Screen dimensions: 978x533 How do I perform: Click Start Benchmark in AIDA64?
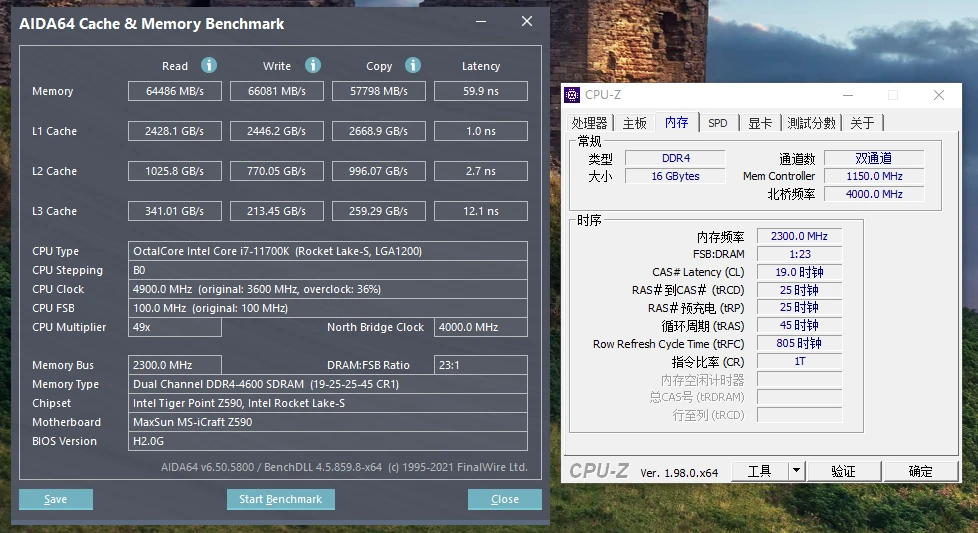(x=281, y=499)
